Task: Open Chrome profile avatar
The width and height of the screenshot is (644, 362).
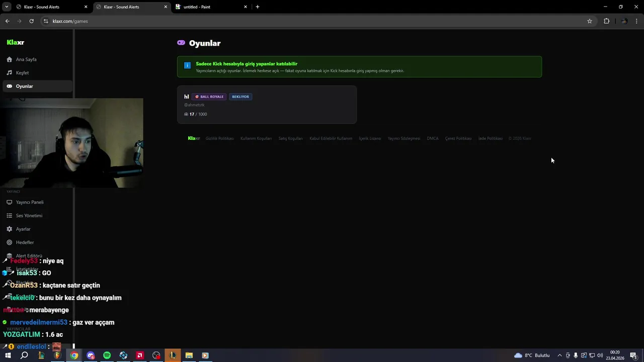Action: pyautogui.click(x=624, y=21)
